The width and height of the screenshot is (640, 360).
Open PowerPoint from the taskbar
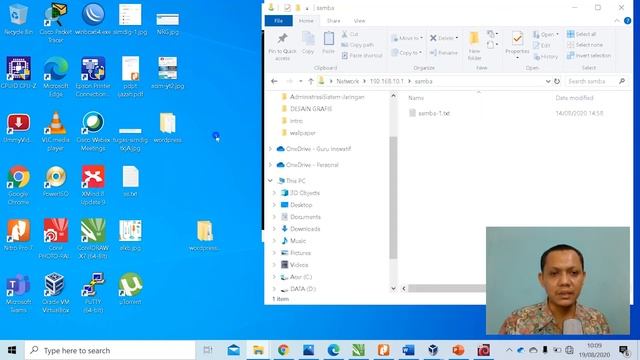(458, 350)
